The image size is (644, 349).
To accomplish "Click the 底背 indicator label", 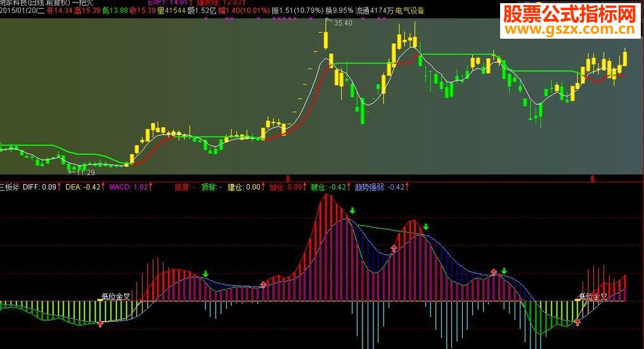I will click(x=184, y=187).
